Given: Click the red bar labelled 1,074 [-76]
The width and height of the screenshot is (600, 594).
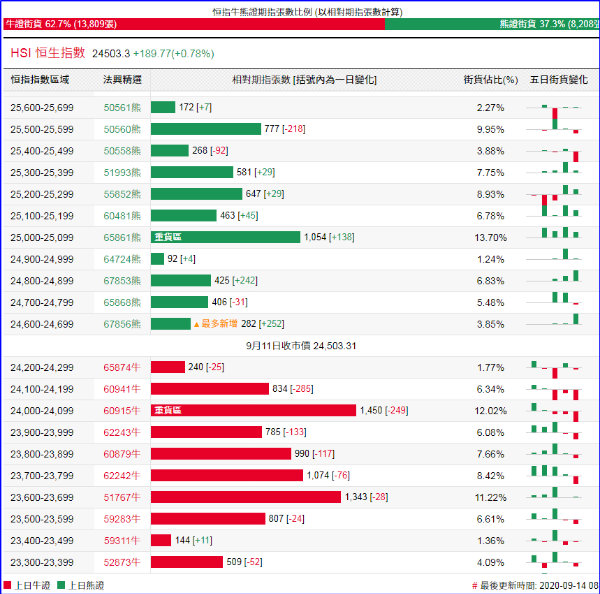Looking at the screenshot, I should (227, 475).
